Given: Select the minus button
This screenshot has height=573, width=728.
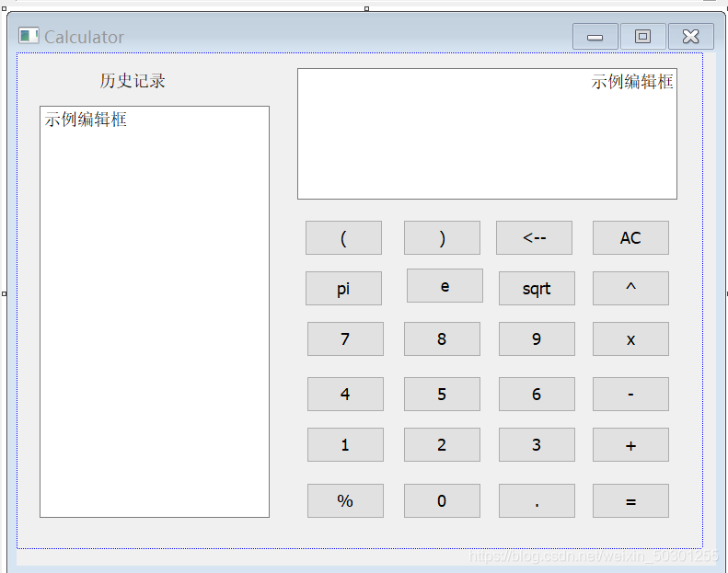Looking at the screenshot, I should pos(630,395).
